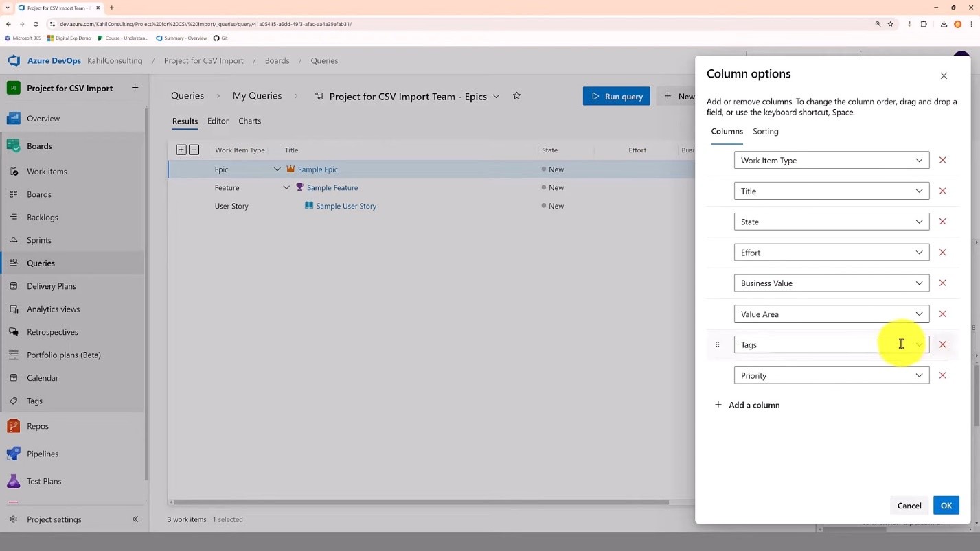Screen dimensions: 980x551
Task: Switch to the Editor tab
Action: click(x=218, y=121)
